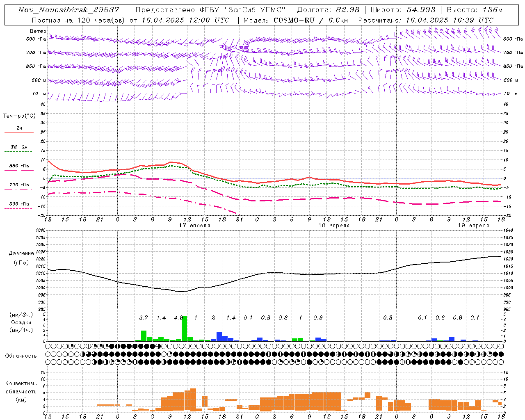Click 'Прогноз на 120 часа(ов)' text
Screen dimensions: 525x420
[x=79, y=20]
